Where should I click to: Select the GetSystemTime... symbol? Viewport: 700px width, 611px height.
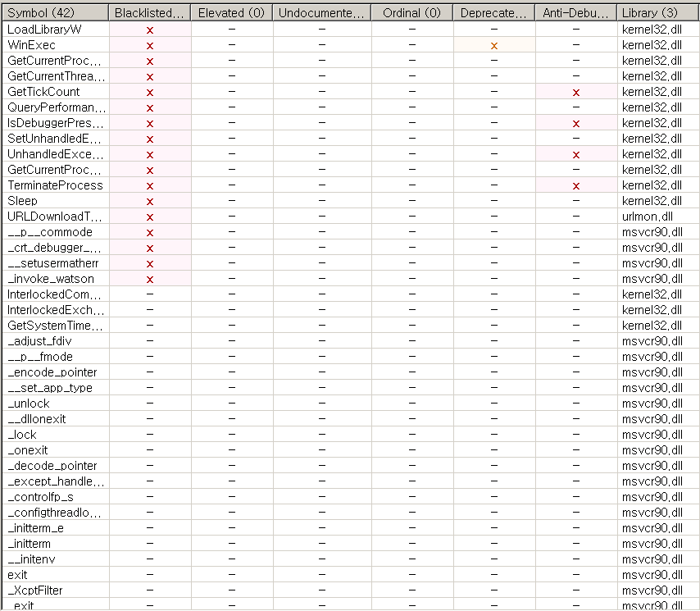pyautogui.click(x=55, y=326)
